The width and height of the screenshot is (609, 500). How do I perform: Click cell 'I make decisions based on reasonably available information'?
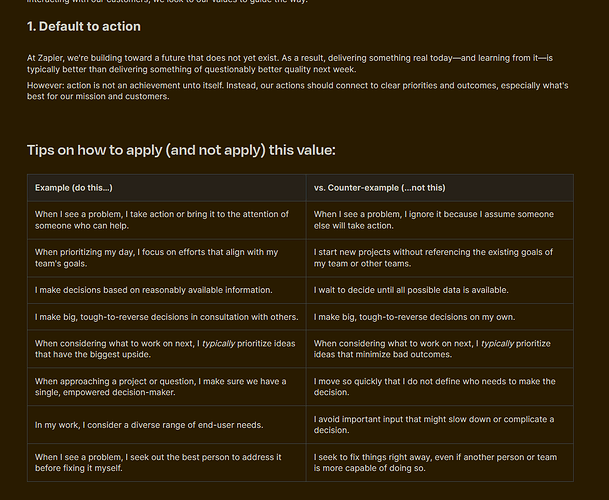pos(167,290)
